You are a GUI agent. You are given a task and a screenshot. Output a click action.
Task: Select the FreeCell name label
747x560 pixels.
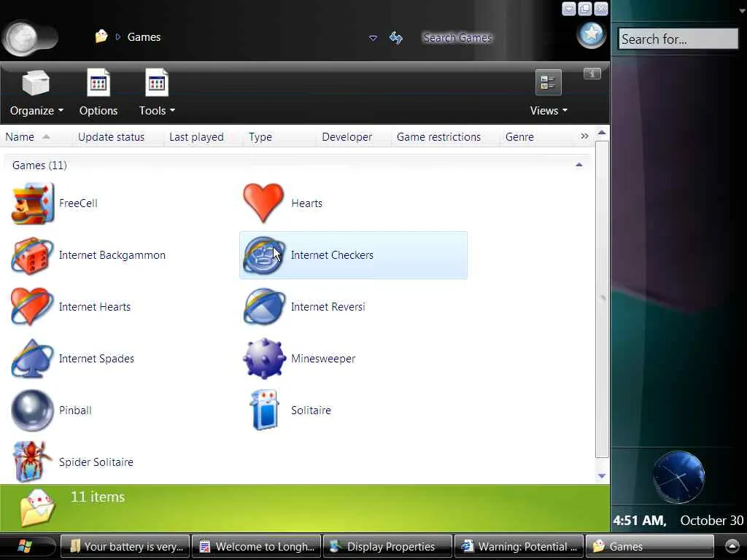click(x=78, y=203)
